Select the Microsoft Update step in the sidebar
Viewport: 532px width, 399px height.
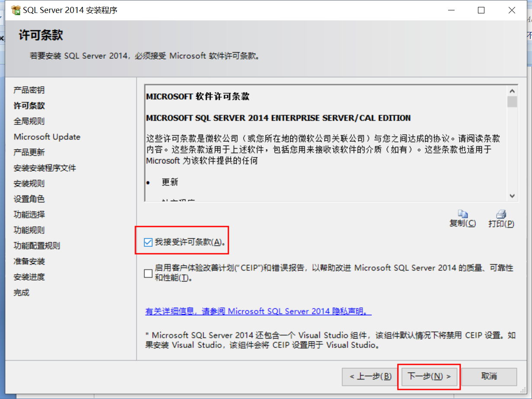pyautogui.click(x=47, y=137)
